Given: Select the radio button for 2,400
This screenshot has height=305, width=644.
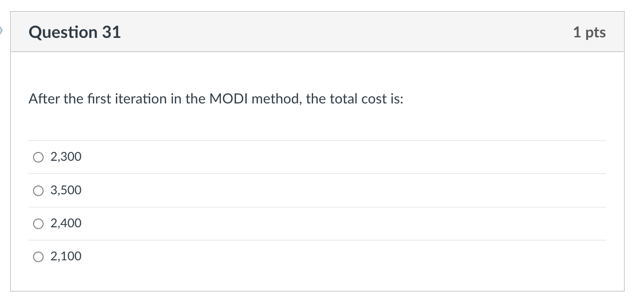Looking at the screenshot, I should tap(38, 223).
